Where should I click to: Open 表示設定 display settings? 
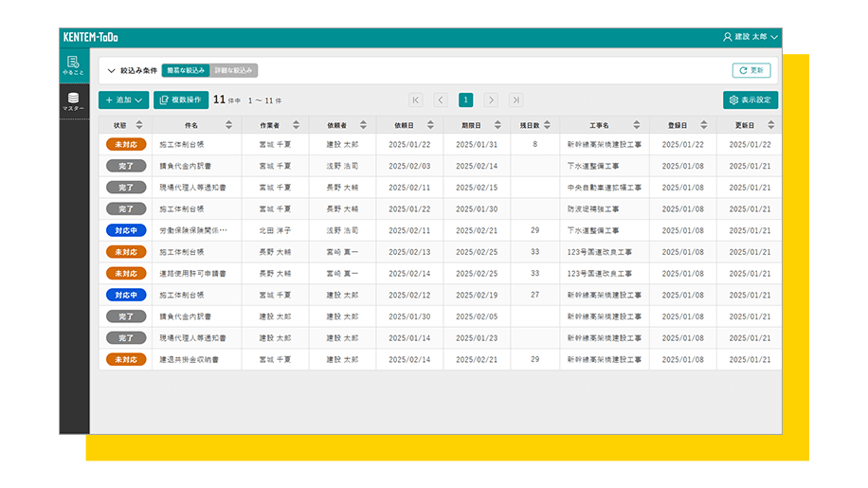coord(750,99)
